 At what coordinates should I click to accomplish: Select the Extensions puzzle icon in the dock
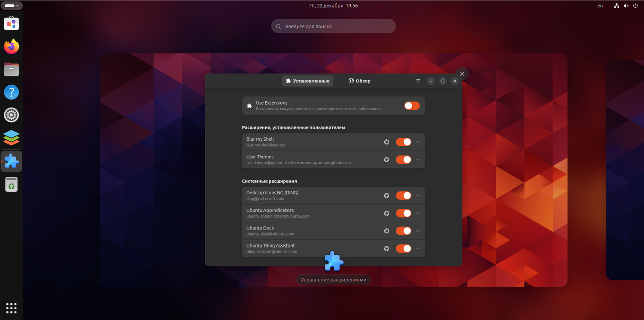point(12,161)
